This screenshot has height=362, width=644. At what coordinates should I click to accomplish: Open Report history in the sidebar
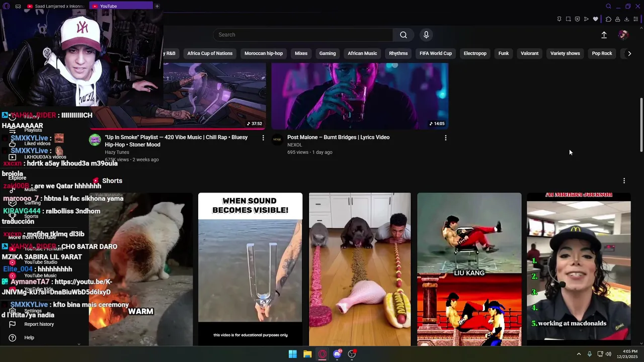39,324
